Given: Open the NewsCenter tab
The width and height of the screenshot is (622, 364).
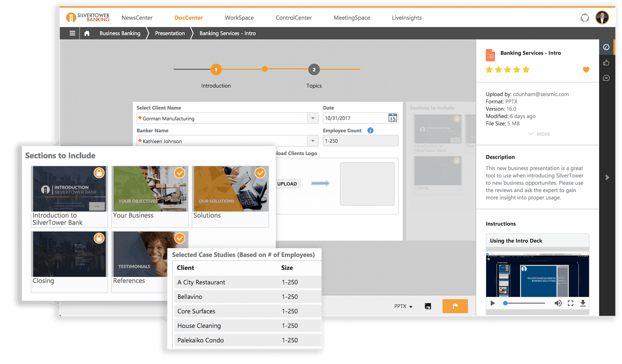Looking at the screenshot, I should pos(137,18).
